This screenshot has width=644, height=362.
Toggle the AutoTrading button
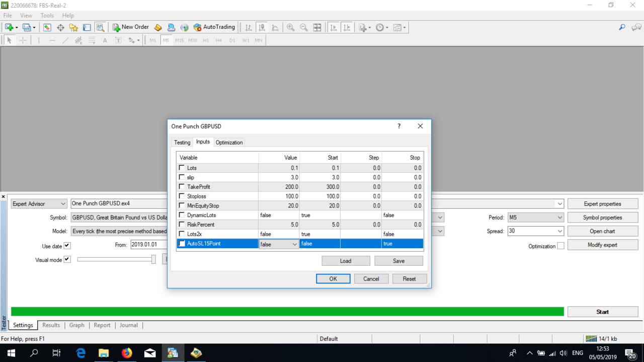214,27
